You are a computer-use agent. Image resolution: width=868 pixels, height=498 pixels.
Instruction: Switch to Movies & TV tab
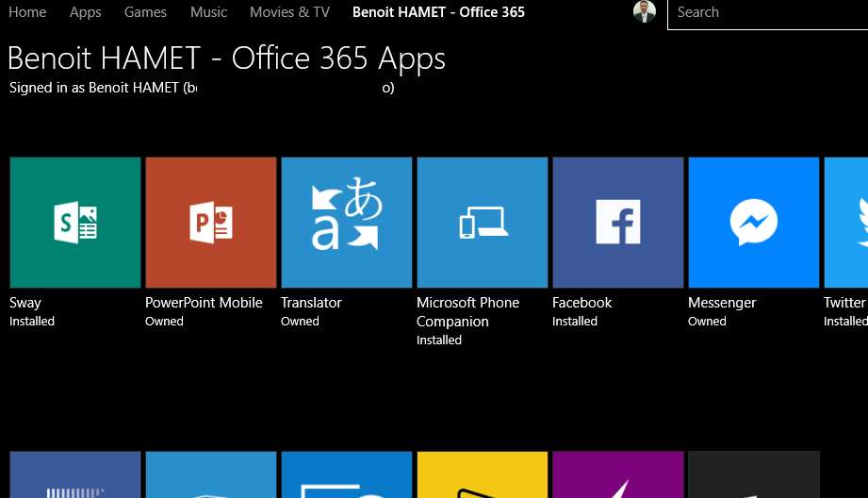289,12
